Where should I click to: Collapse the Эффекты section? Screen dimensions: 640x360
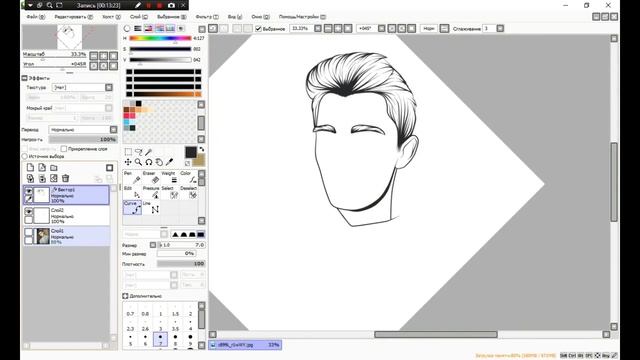pos(24,78)
